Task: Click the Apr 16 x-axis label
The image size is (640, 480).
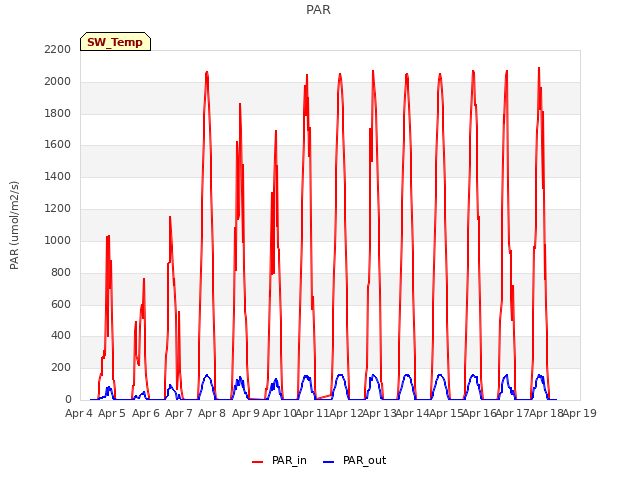Action: (x=479, y=413)
